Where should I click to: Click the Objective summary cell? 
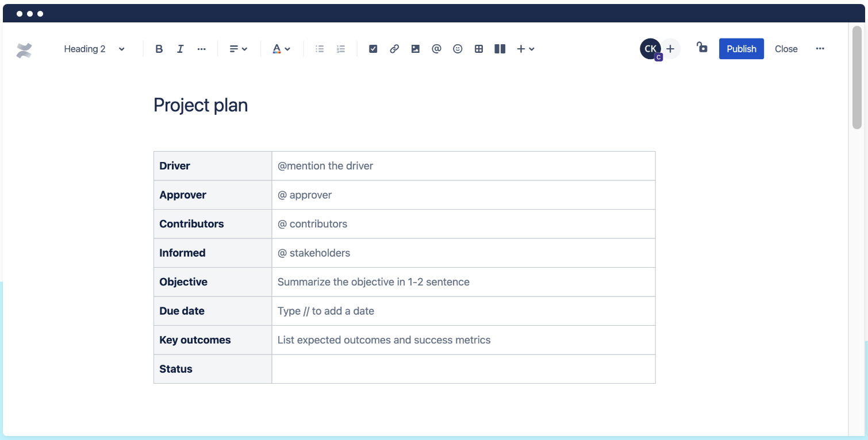coord(374,282)
